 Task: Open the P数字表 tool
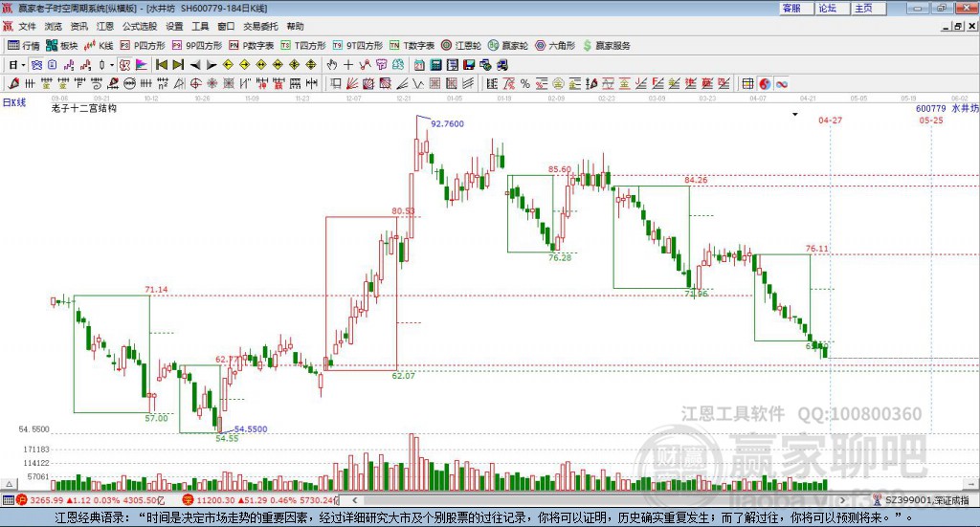point(252,46)
